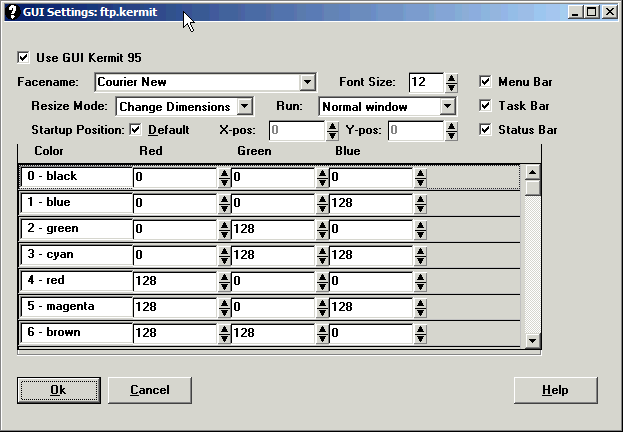This screenshot has width=623, height=432.
Task: Decrease the Green value for 6 - brown
Action: [322, 337]
